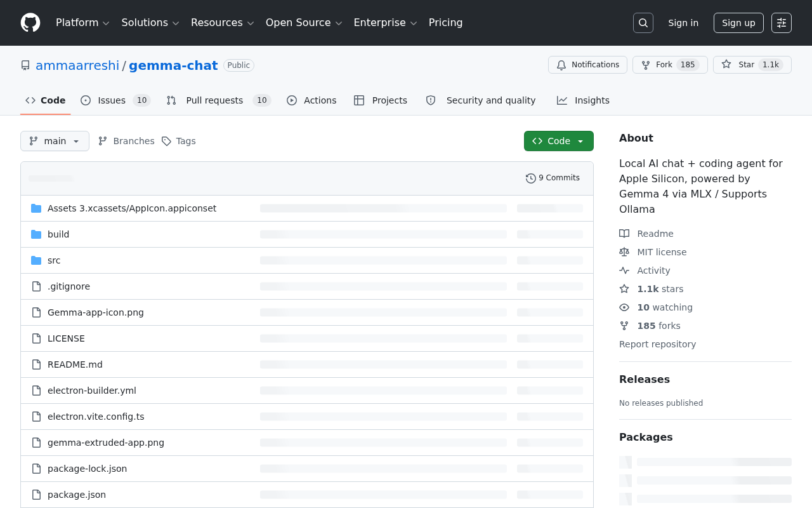
Task: Click the book icon next to Readme
Action: 624,234
